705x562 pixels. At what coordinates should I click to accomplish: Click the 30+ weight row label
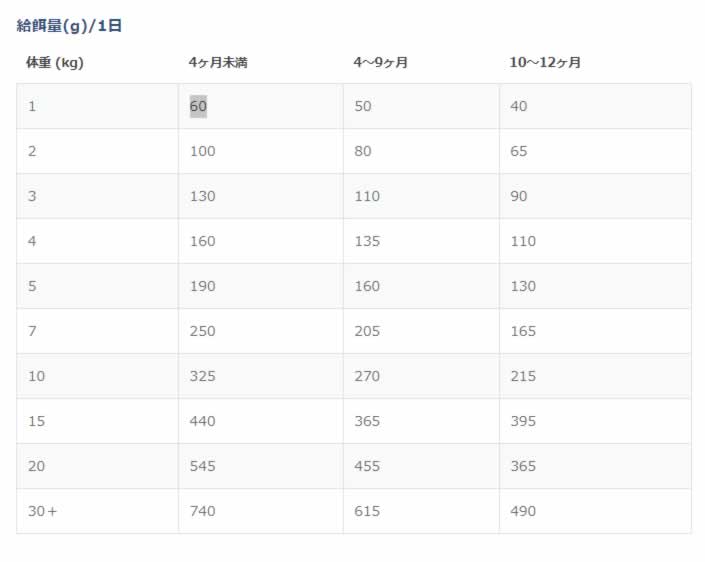pyautogui.click(x=43, y=511)
